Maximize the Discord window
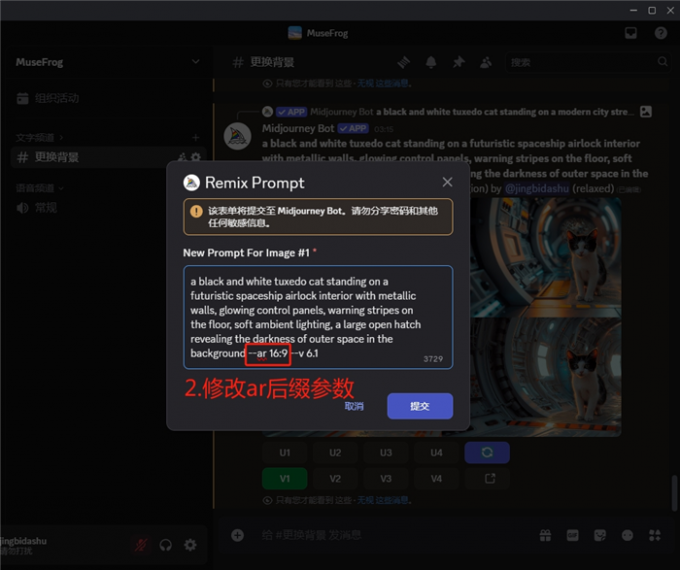 652,10
